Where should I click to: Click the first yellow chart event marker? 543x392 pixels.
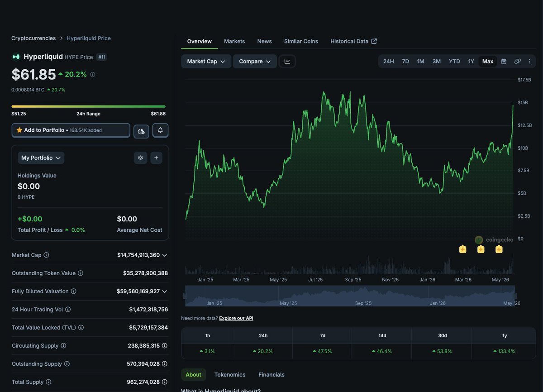point(462,249)
